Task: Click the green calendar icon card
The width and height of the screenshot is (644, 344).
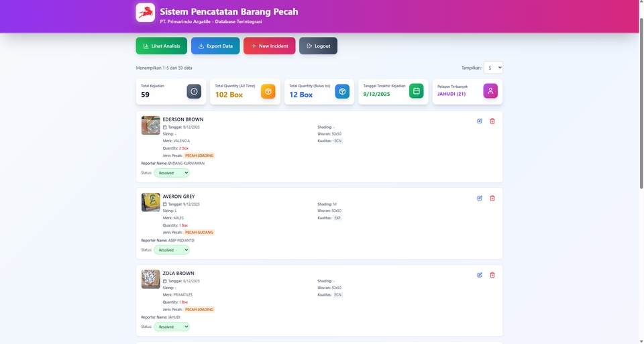Action: coord(416,91)
